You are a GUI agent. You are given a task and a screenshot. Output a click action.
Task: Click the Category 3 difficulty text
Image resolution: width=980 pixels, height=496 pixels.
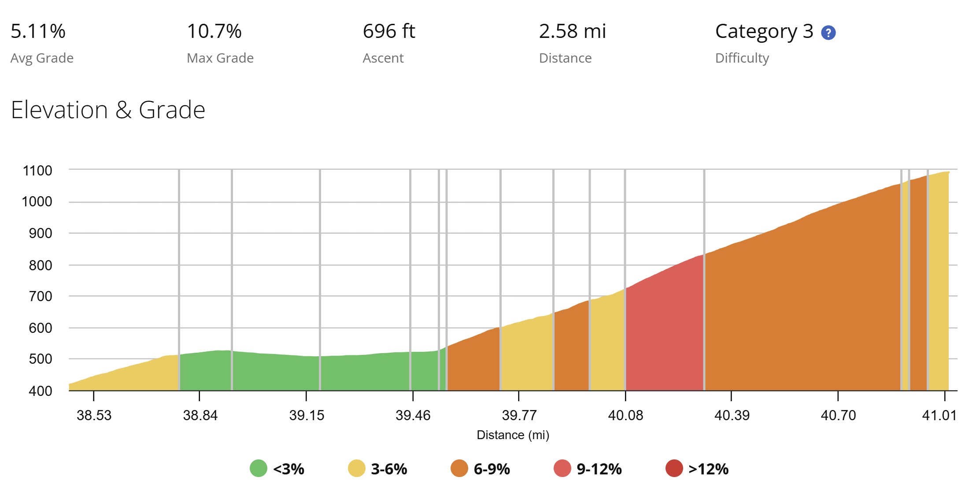764,32
